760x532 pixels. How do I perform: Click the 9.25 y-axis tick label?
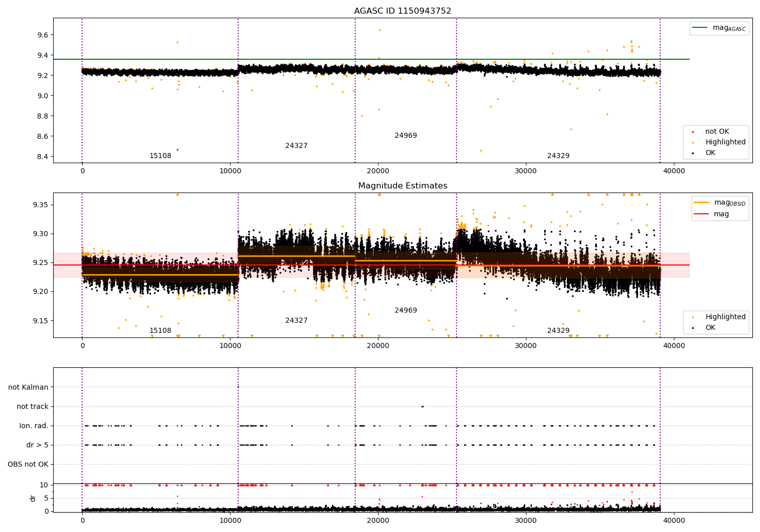point(41,262)
